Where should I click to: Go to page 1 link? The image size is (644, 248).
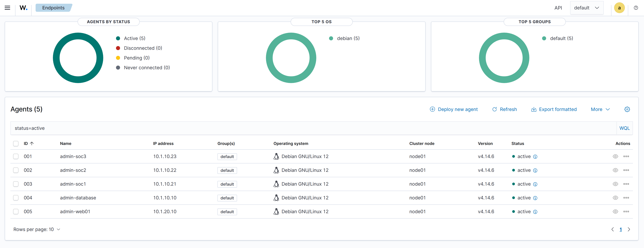[620, 229]
